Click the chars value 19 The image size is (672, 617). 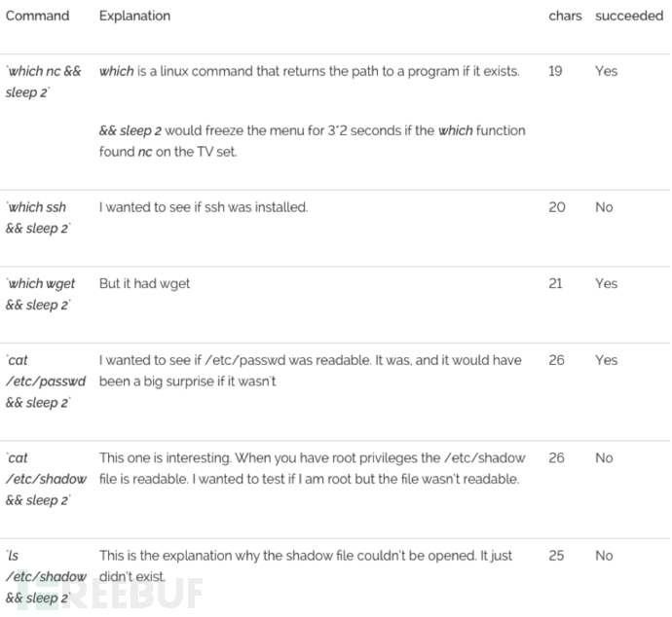coord(555,71)
